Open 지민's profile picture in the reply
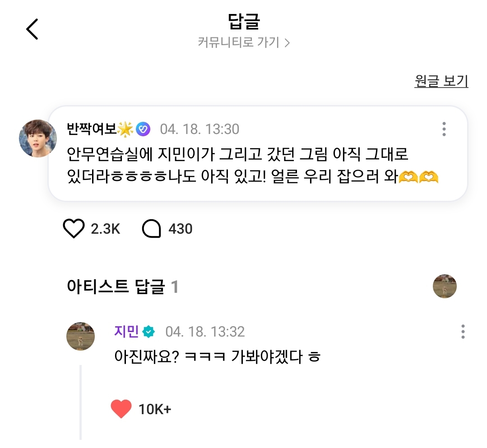Image resolution: width=487 pixels, height=448 pixels. [80, 336]
